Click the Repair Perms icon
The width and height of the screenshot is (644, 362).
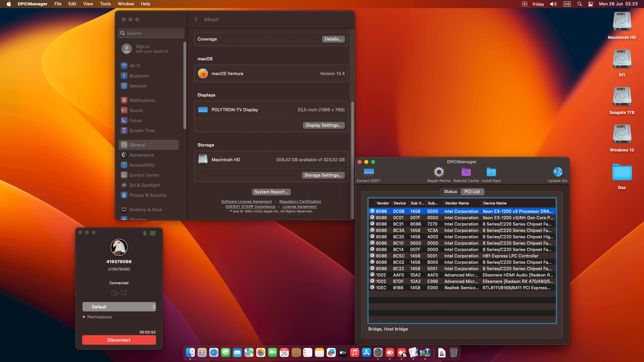[439, 173]
